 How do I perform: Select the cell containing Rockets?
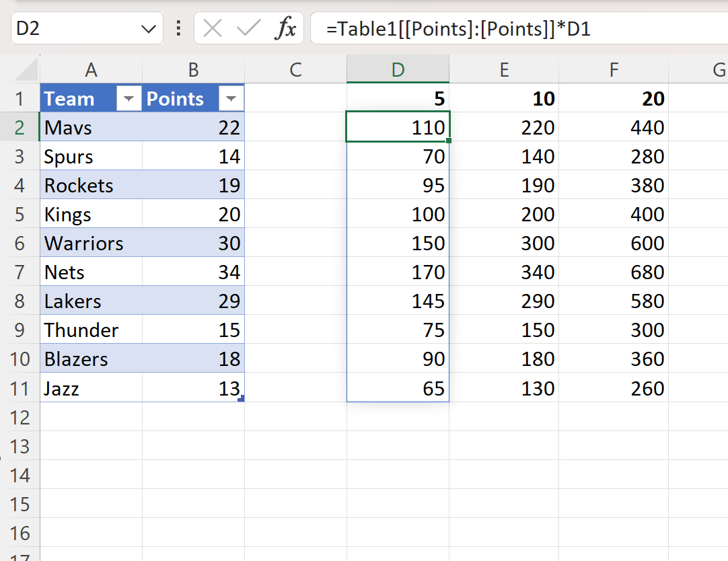click(x=91, y=185)
